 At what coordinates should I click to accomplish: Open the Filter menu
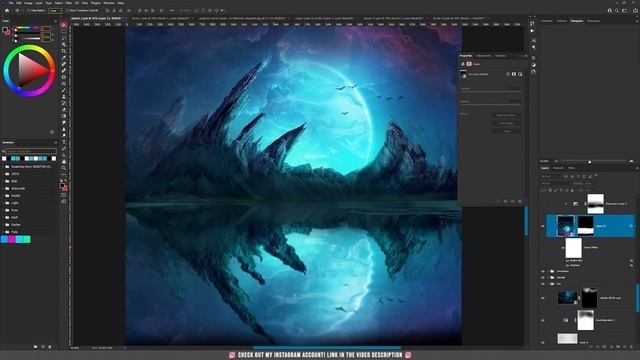(x=69, y=3)
